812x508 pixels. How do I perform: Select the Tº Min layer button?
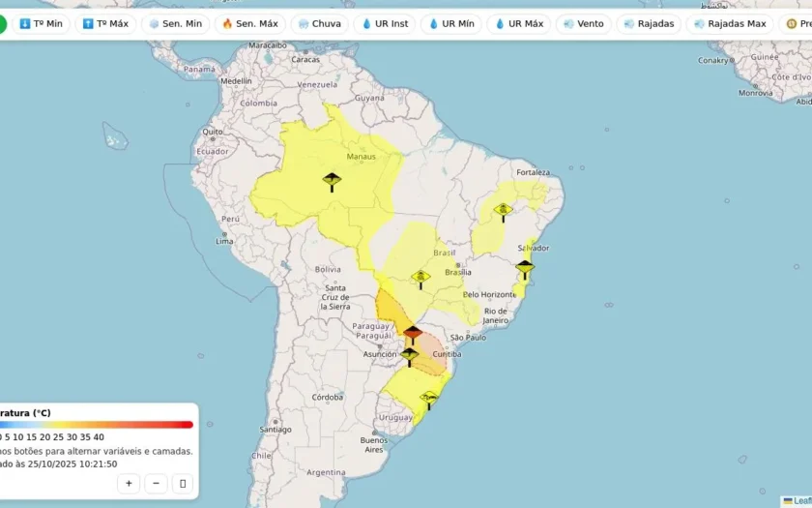[x=41, y=24]
